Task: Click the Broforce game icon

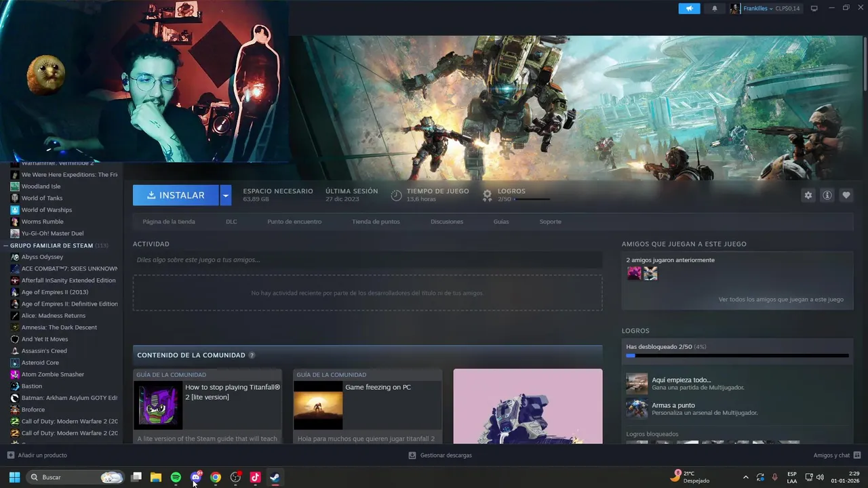Action: (15, 409)
